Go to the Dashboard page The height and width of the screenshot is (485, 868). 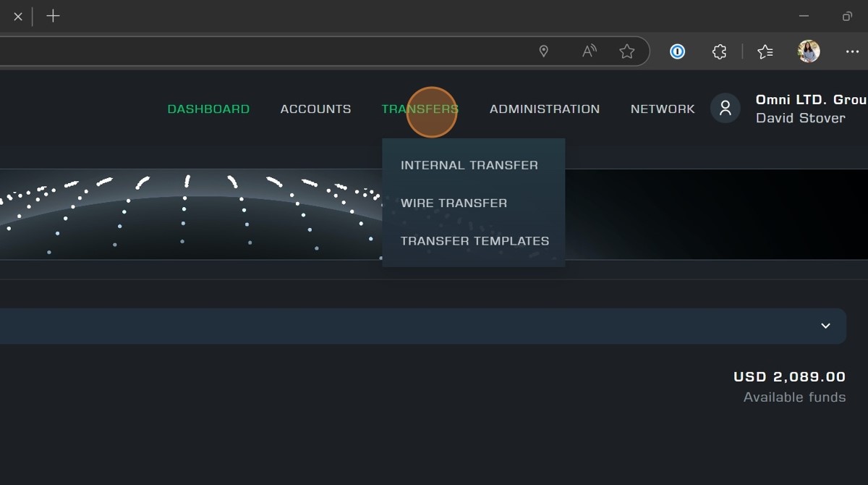click(x=208, y=109)
